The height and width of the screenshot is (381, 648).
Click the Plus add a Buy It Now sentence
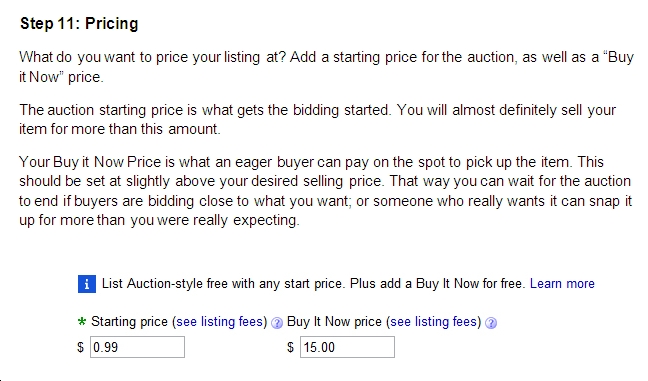(x=438, y=284)
